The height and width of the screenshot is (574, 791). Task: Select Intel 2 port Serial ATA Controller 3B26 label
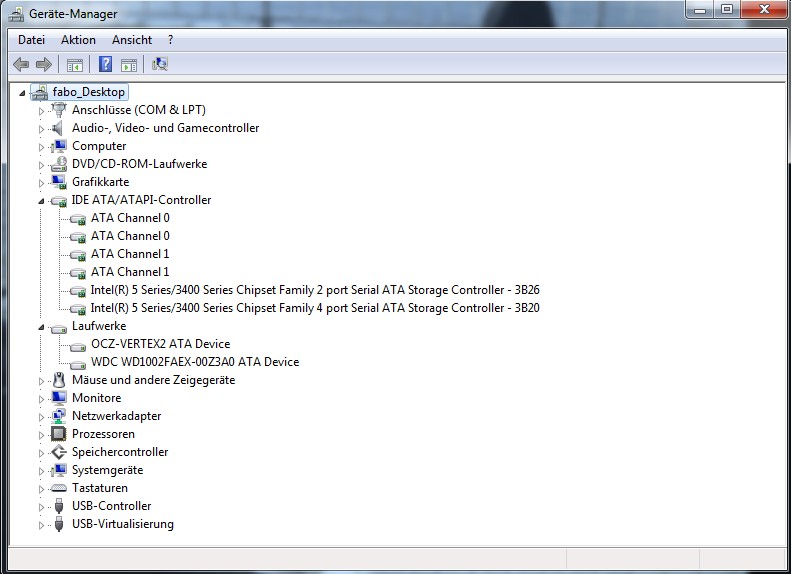point(315,290)
